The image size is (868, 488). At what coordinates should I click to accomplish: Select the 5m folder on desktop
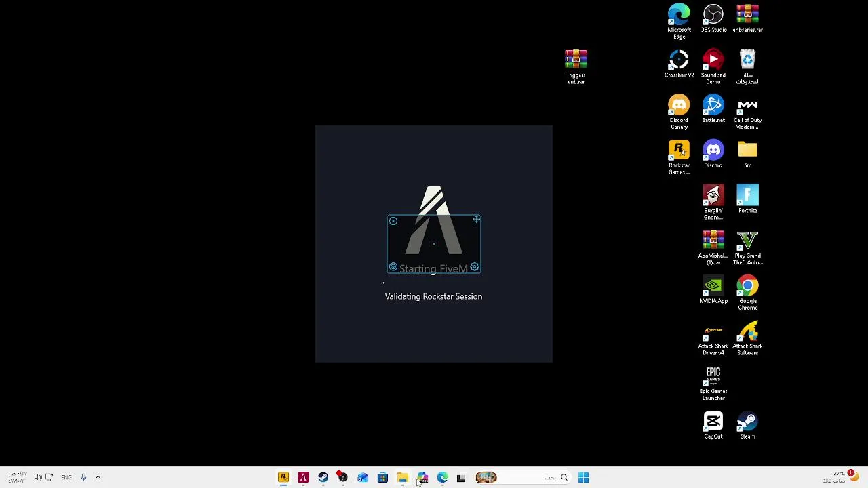point(747,154)
